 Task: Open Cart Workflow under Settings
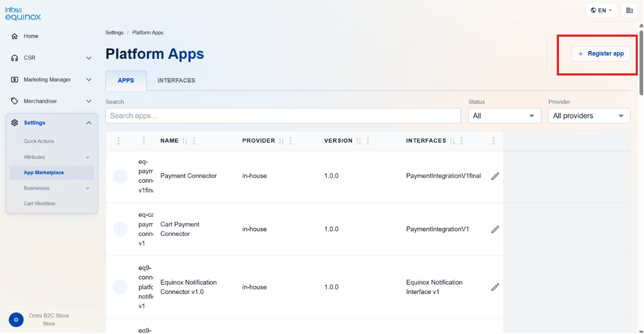click(39, 204)
